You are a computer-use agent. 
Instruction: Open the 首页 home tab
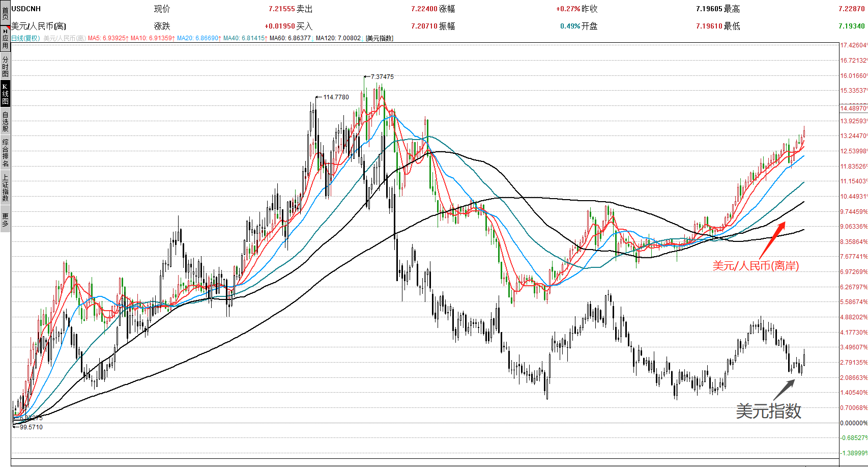coord(5,12)
